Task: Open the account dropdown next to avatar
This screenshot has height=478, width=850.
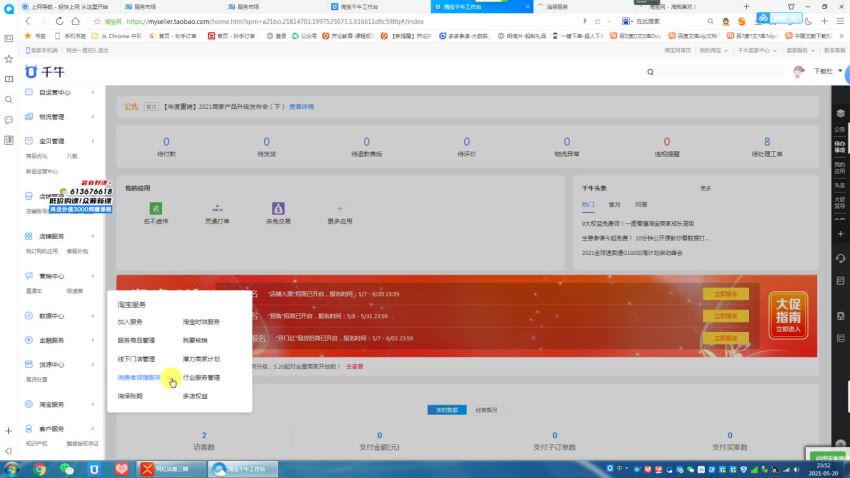Action: [x=840, y=71]
